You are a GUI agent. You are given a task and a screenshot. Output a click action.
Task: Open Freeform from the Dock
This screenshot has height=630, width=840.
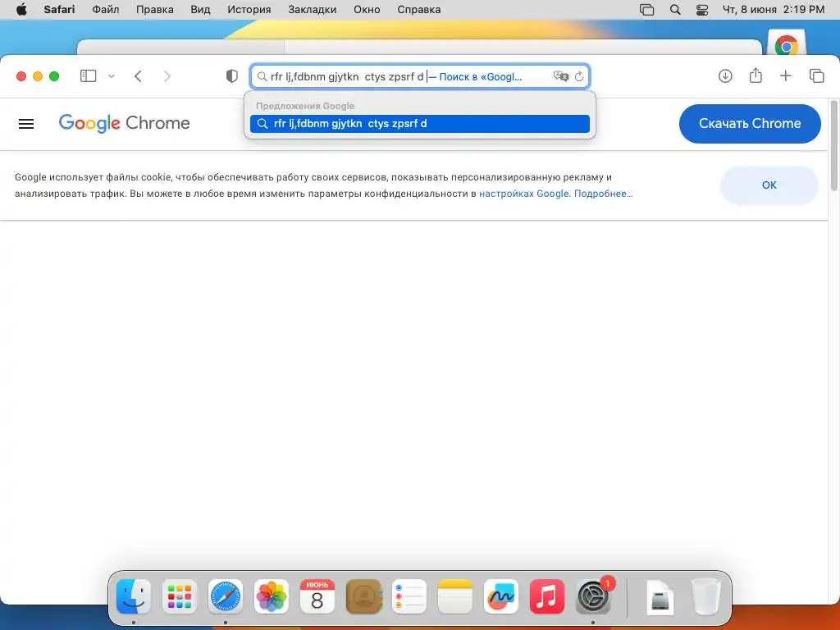(501, 596)
